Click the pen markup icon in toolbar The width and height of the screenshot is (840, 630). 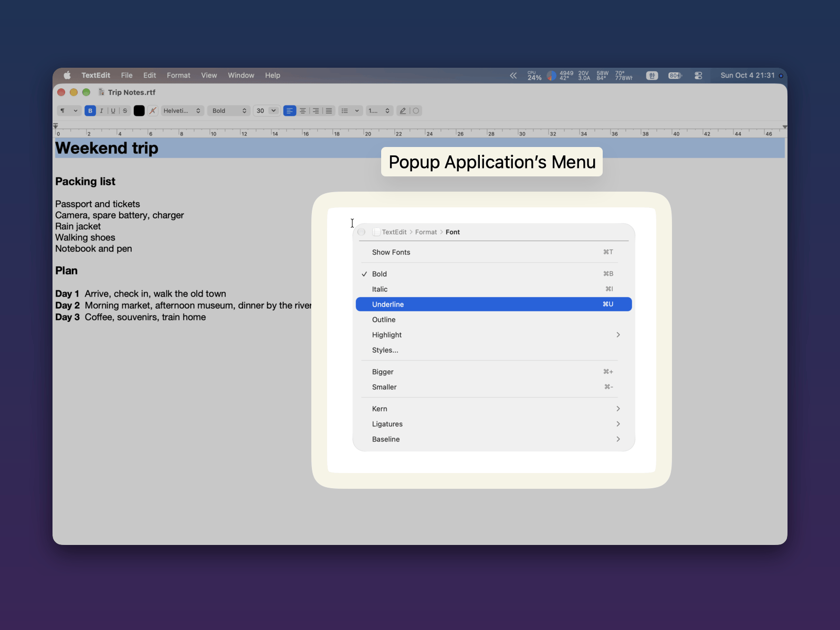pyautogui.click(x=403, y=111)
